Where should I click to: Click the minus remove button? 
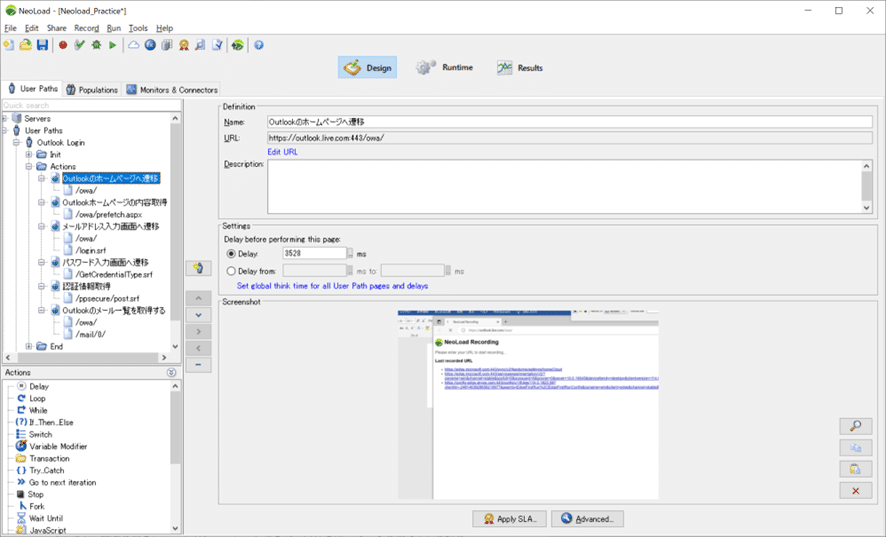point(198,365)
